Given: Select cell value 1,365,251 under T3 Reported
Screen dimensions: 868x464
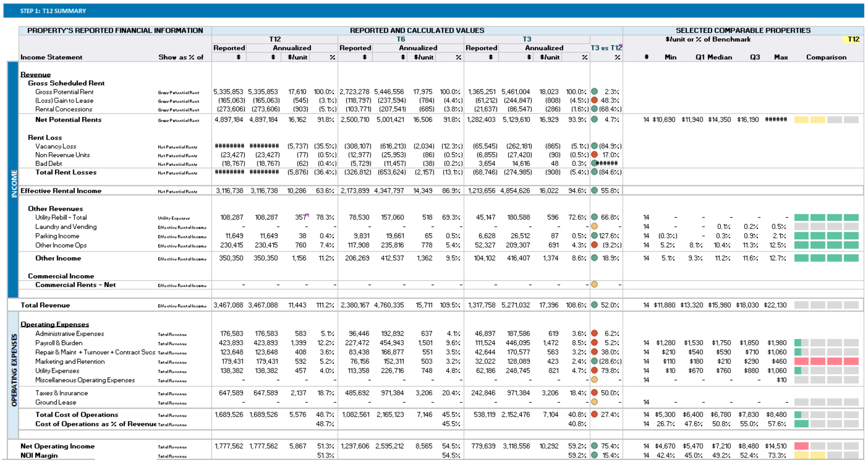Looking at the screenshot, I should 482,92.
